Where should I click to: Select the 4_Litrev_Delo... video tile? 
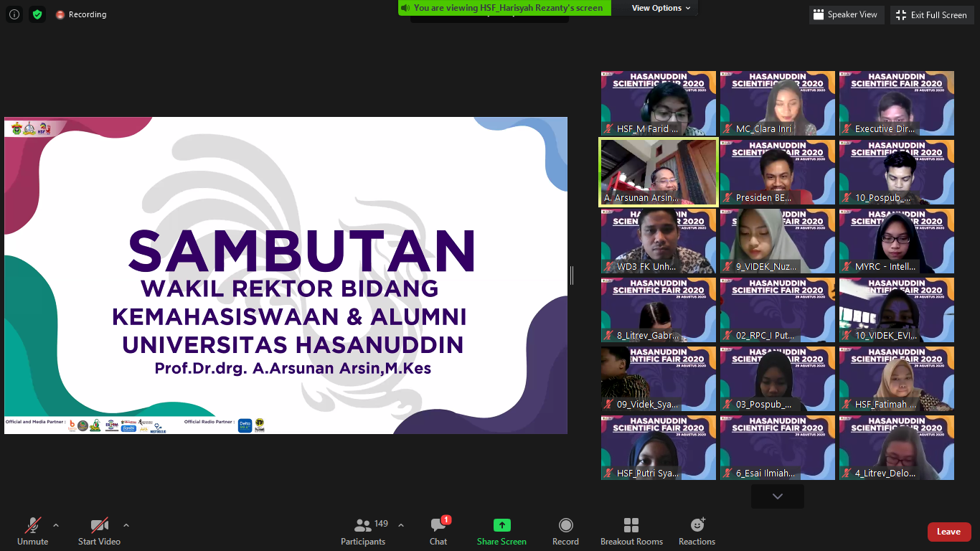[x=897, y=448]
